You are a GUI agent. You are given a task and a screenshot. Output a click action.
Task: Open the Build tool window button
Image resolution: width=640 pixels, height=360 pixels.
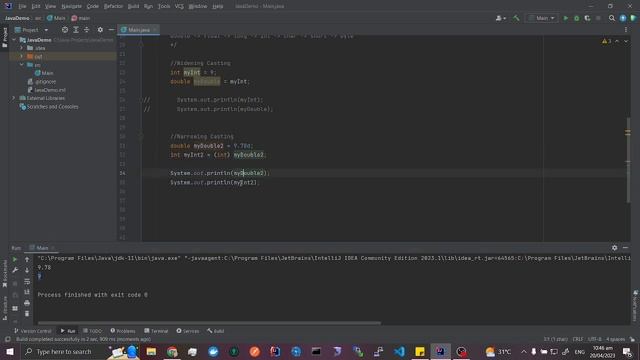click(x=216, y=331)
